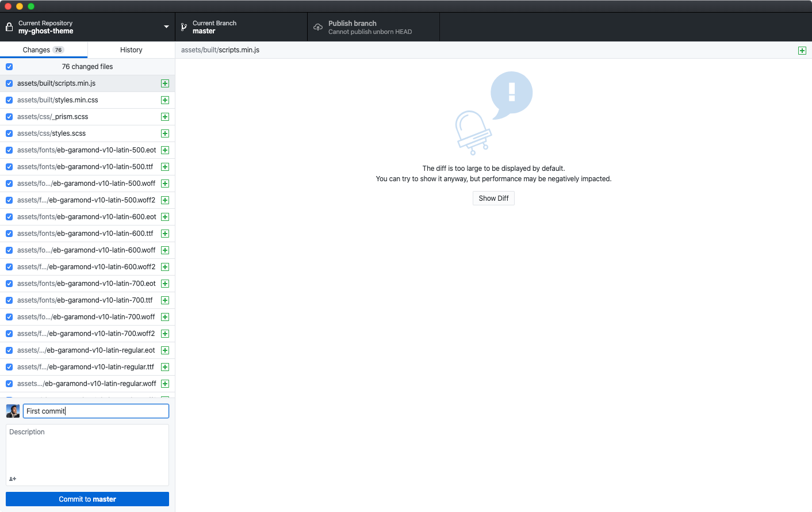Select file assets/built/styles.min.css
Viewport: 812px width, 512px height.
point(87,100)
